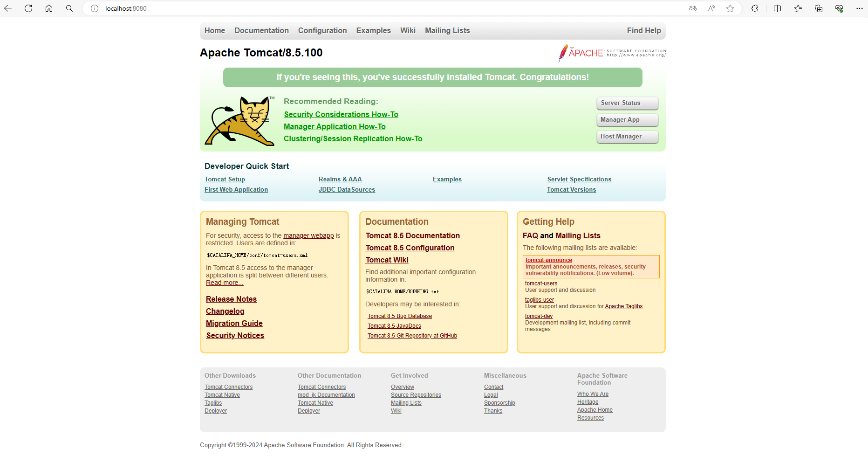The width and height of the screenshot is (868, 456).
Task: Click the Read aloud icon
Action: pyautogui.click(x=711, y=8)
